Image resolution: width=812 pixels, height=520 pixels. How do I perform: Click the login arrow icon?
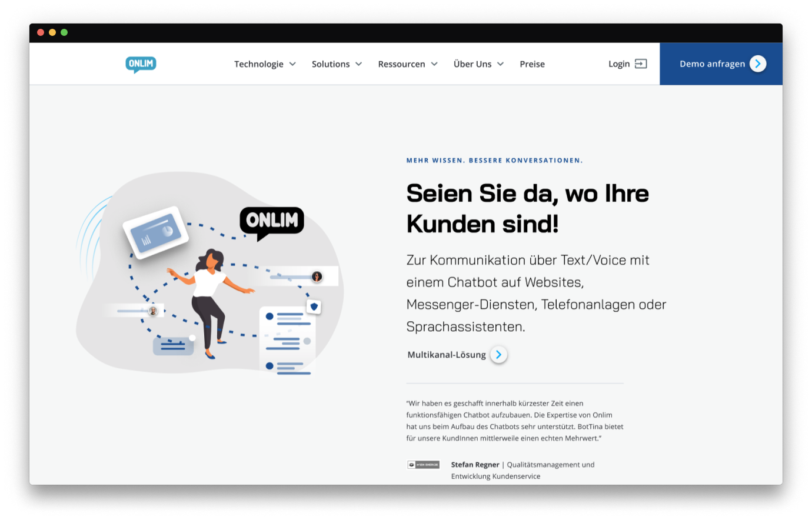tap(641, 64)
